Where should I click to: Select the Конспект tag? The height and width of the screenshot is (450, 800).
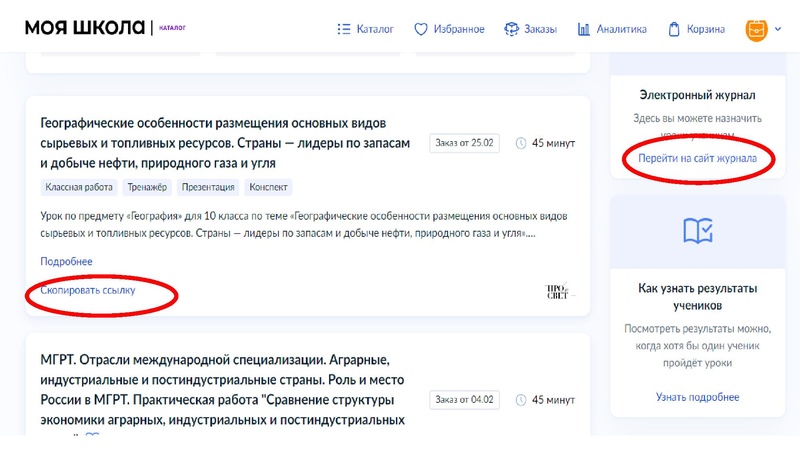[268, 187]
